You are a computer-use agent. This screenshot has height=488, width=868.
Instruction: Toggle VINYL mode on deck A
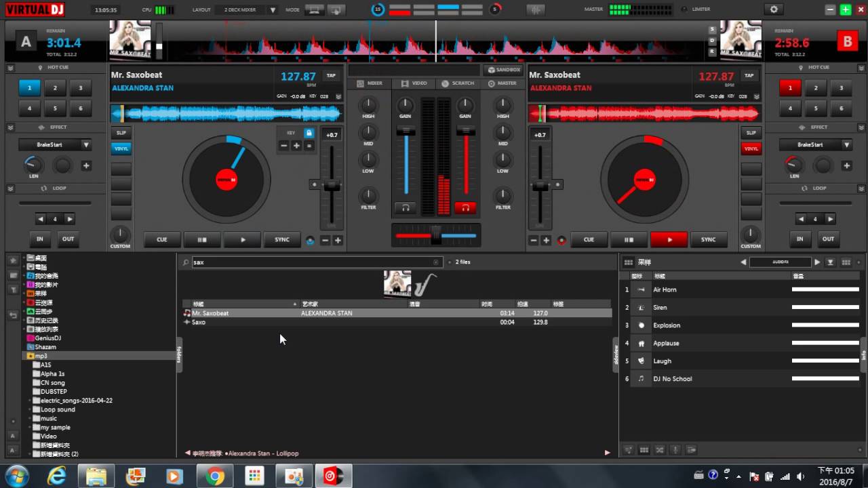[121, 148]
